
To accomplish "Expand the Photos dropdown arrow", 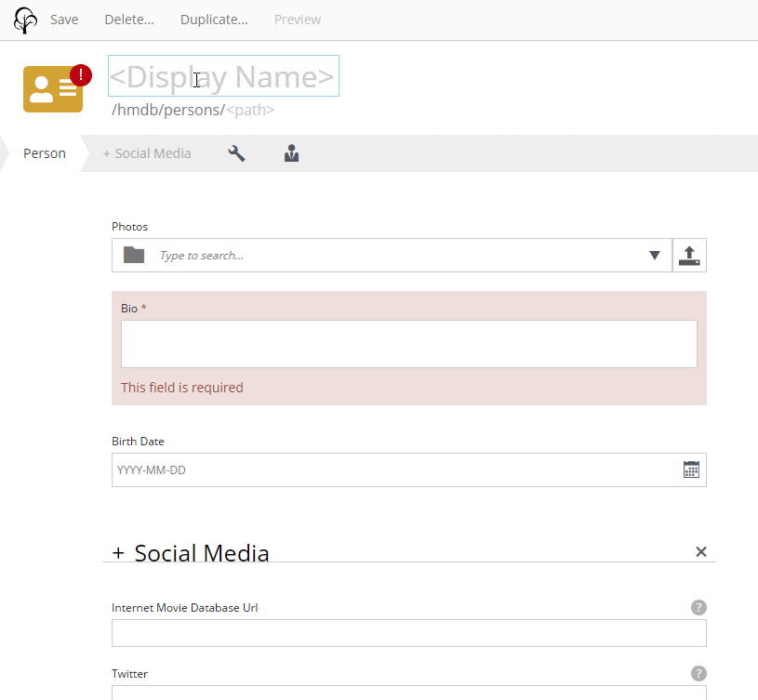I will tap(655, 256).
